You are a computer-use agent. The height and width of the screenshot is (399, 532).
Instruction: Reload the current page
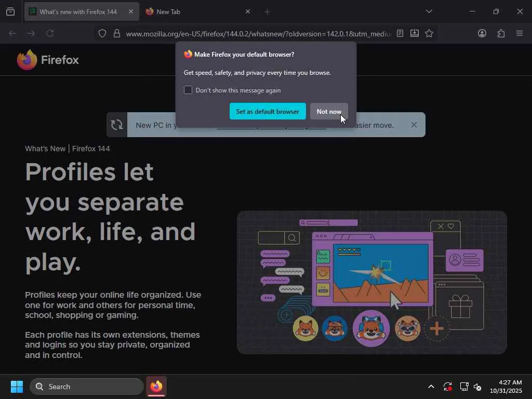point(50,33)
